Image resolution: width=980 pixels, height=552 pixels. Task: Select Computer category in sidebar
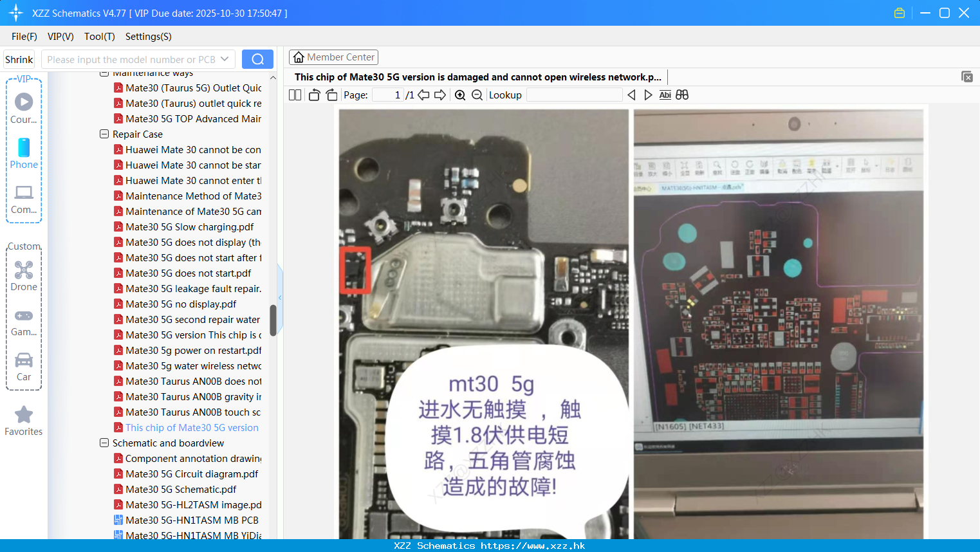pyautogui.click(x=24, y=199)
